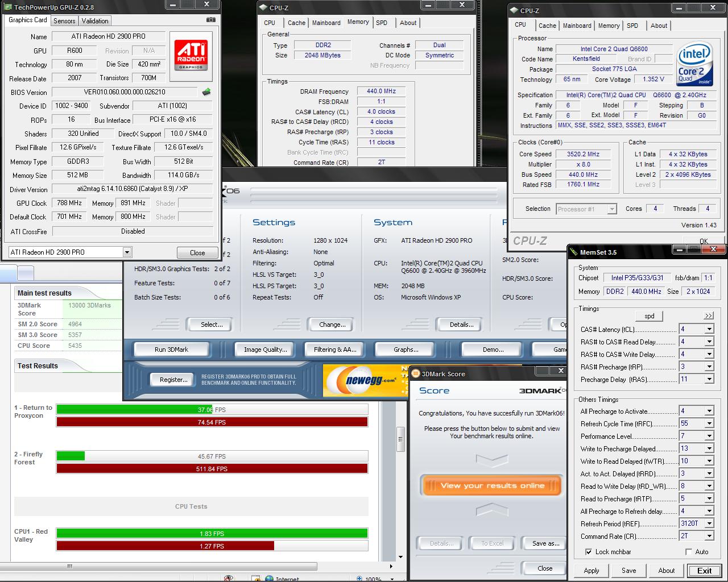Click the Newegg.com banner ad
The image size is (728, 582).
click(x=365, y=380)
